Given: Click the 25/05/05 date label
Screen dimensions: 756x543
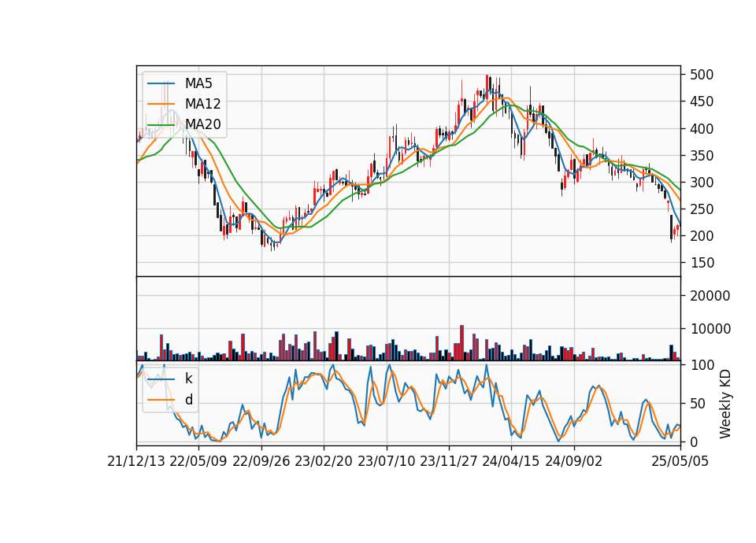Looking at the screenshot, I should coord(680,461).
